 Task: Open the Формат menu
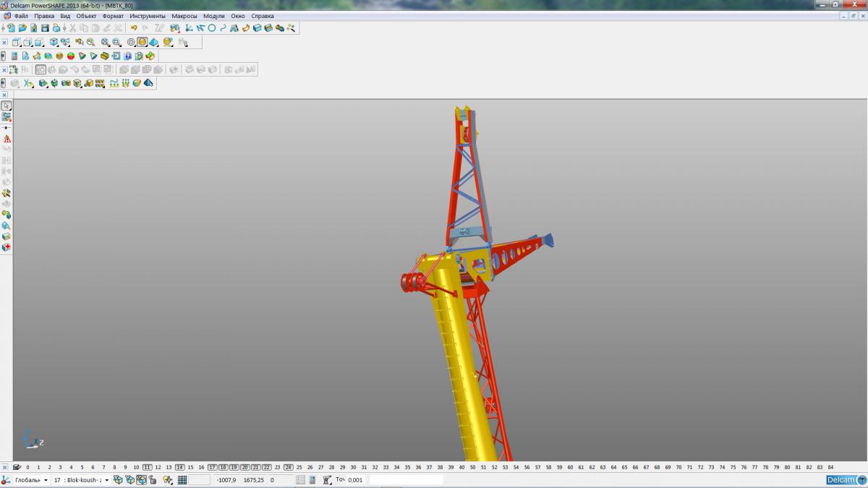point(114,16)
